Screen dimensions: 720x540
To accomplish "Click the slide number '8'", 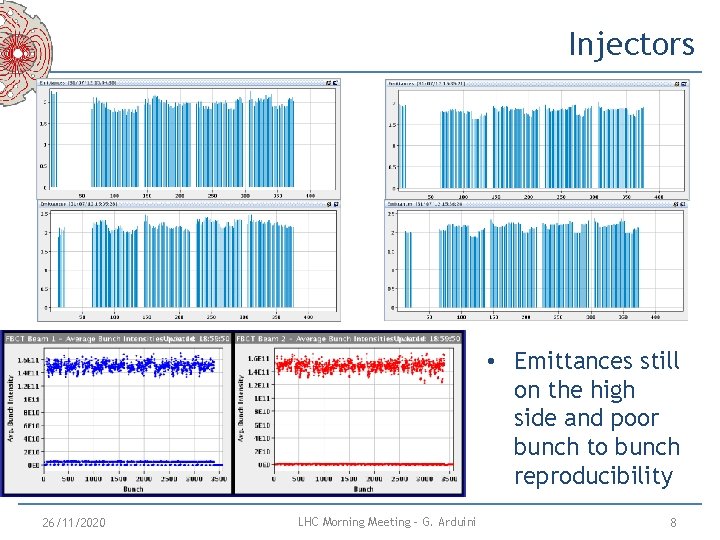I will pos(673,523).
